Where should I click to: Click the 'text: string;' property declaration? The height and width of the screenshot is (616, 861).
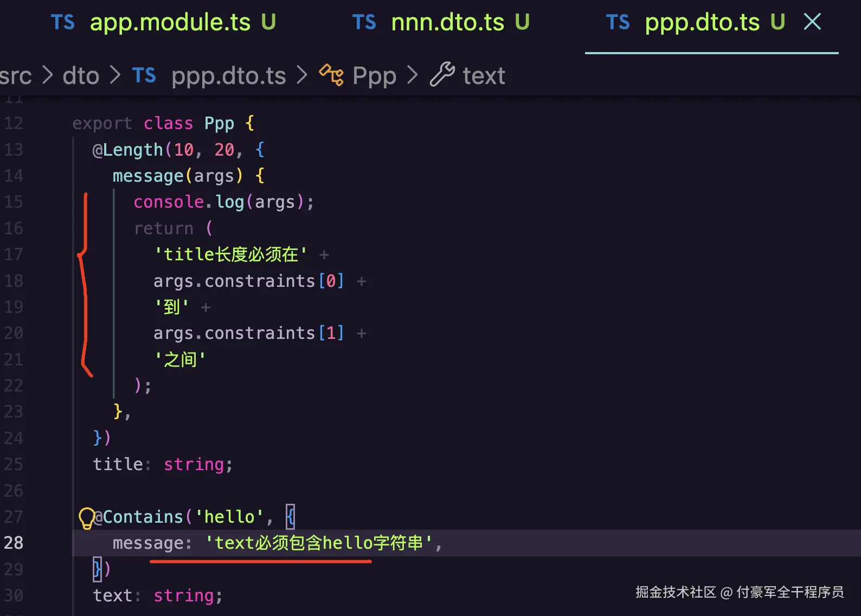158,595
